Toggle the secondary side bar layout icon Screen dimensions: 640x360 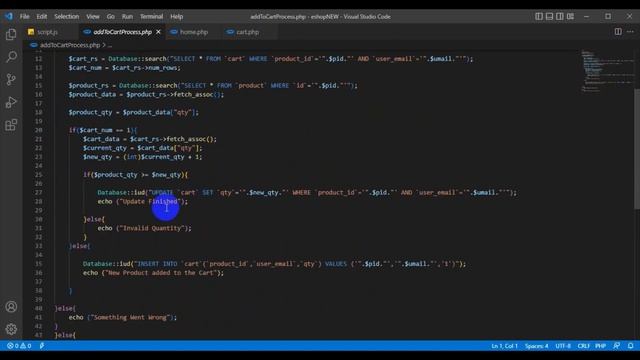click(x=560, y=16)
